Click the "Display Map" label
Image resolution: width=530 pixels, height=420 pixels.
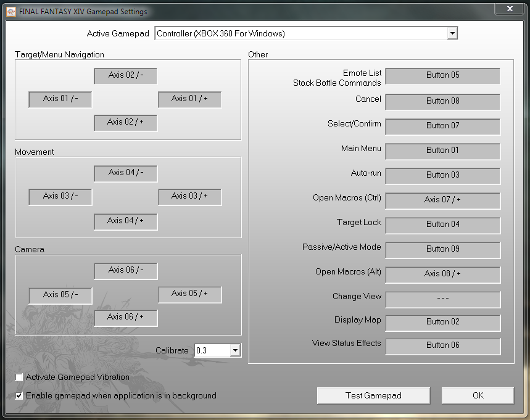358,319
